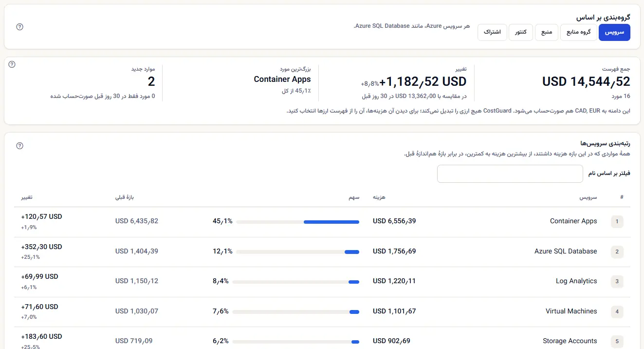
Task: Click rank badge 1 in the table
Action: click(617, 222)
